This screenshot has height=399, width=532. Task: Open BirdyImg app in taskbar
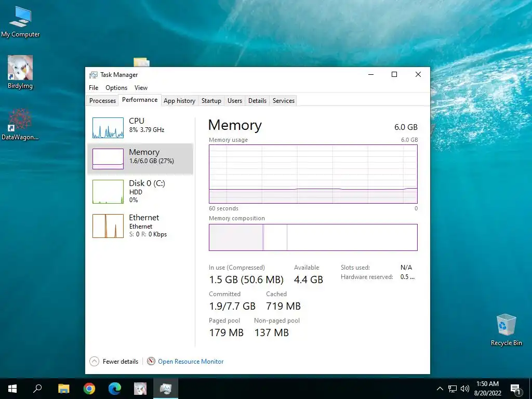point(140,389)
